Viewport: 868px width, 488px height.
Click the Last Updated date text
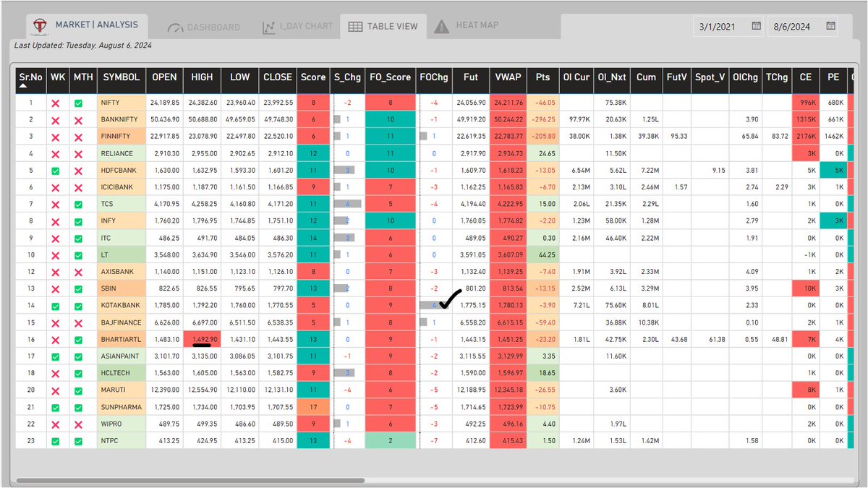click(82, 47)
